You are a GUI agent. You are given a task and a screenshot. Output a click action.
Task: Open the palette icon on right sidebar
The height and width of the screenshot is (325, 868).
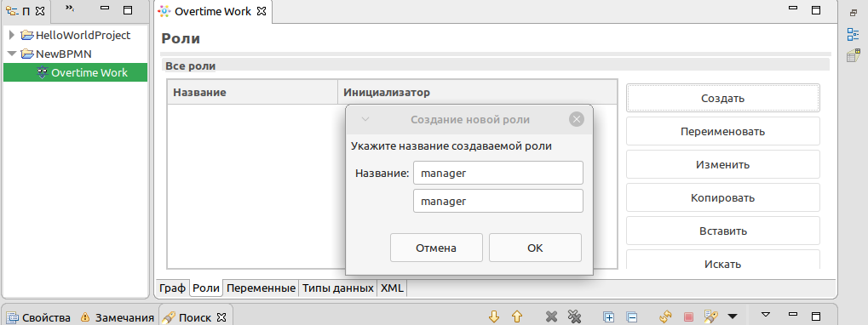pyautogui.click(x=853, y=56)
